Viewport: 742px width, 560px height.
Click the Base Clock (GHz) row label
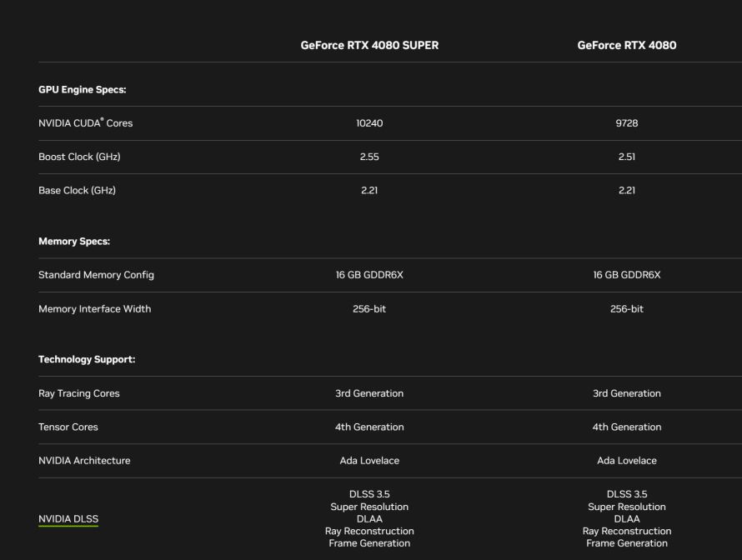coord(77,191)
